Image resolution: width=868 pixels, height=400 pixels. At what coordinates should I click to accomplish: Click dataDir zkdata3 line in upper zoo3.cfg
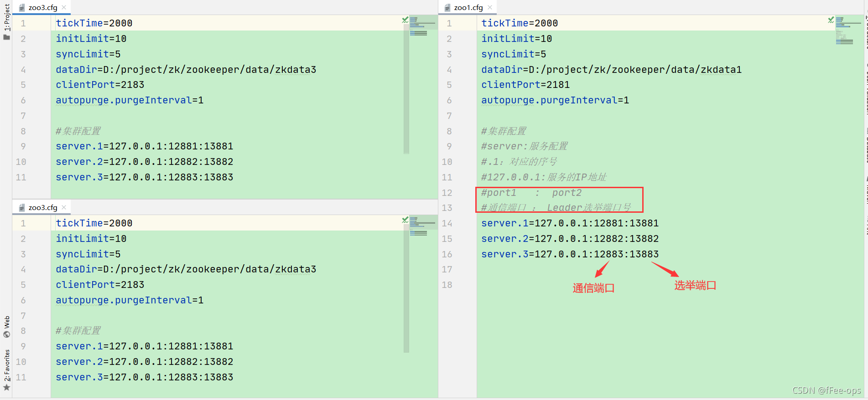click(x=186, y=69)
